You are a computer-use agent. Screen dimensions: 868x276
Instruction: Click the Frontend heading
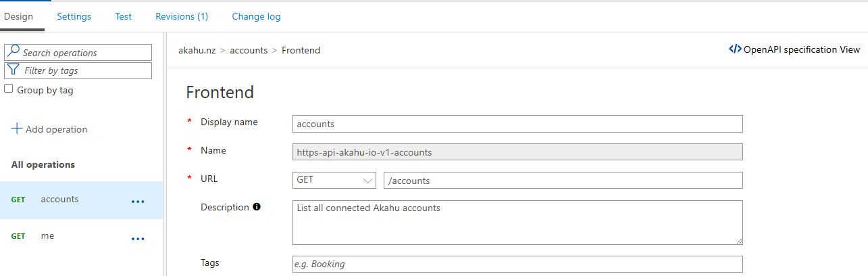[x=220, y=92]
